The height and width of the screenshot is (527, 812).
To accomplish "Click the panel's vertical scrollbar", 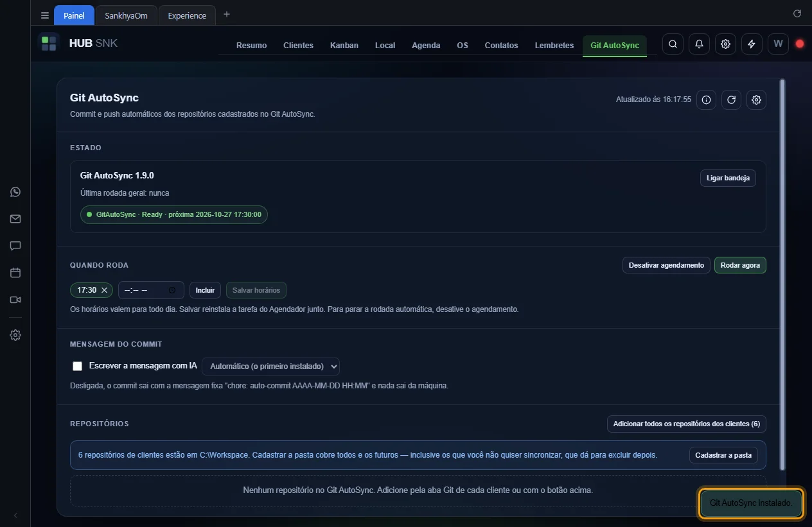I will pyautogui.click(x=782, y=274).
